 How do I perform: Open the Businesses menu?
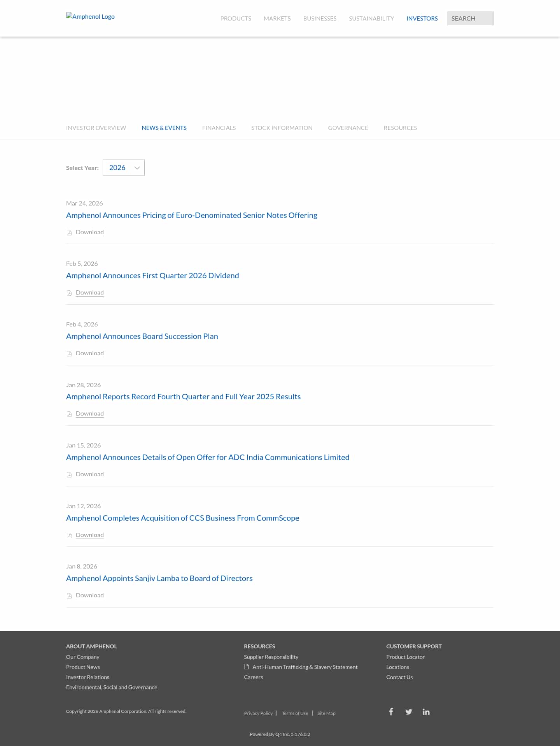pos(320,18)
